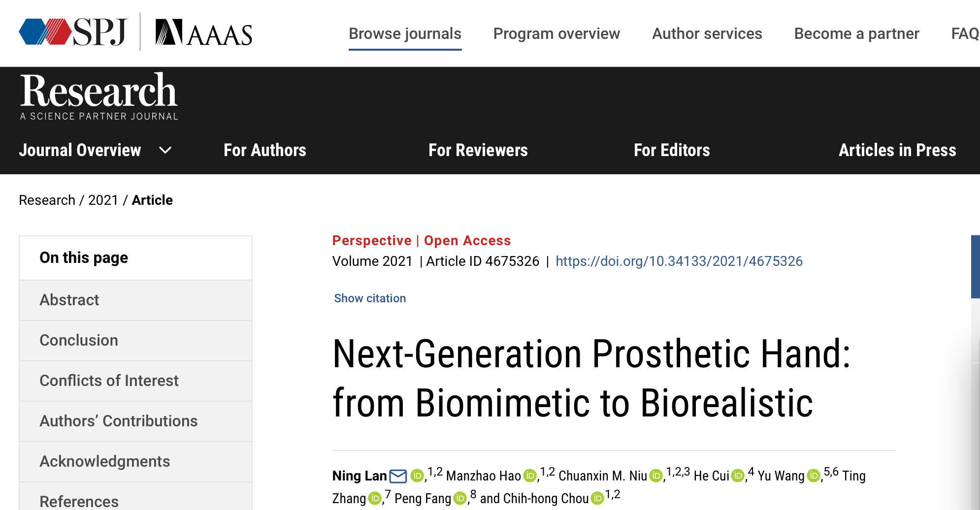Open the Browse journals menu
The width and height of the screenshot is (980, 510).
(405, 33)
